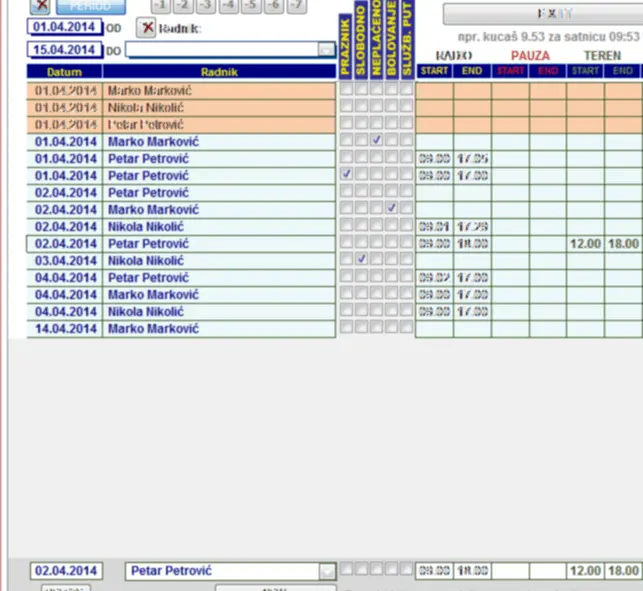
Task: Click the 02.04.2014 date field in bottom editor
Action: point(66,570)
